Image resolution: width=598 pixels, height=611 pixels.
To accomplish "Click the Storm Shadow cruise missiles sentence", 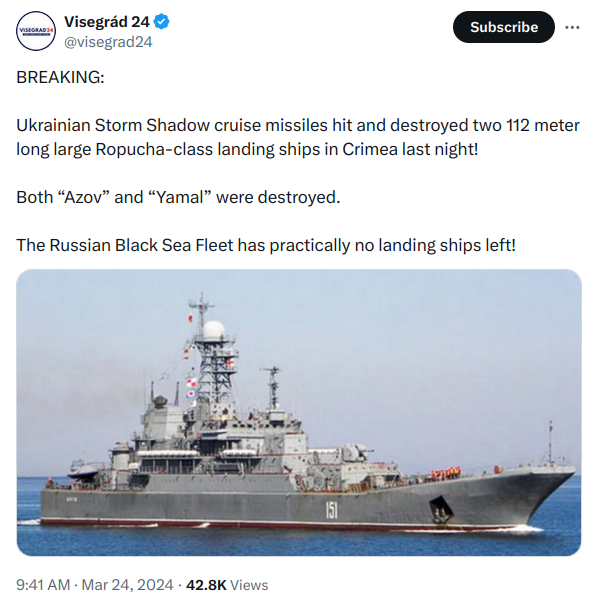I will 298,137.
